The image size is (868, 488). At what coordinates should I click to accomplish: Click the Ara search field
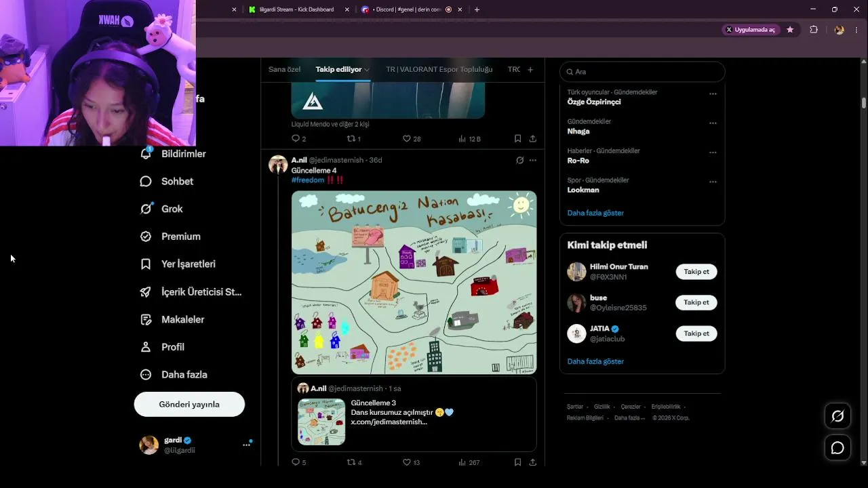point(642,72)
